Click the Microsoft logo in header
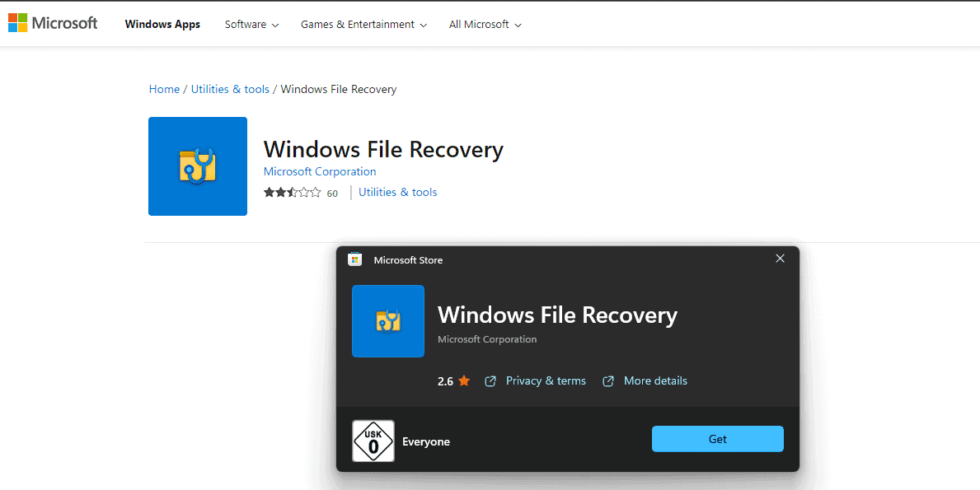 click(53, 24)
